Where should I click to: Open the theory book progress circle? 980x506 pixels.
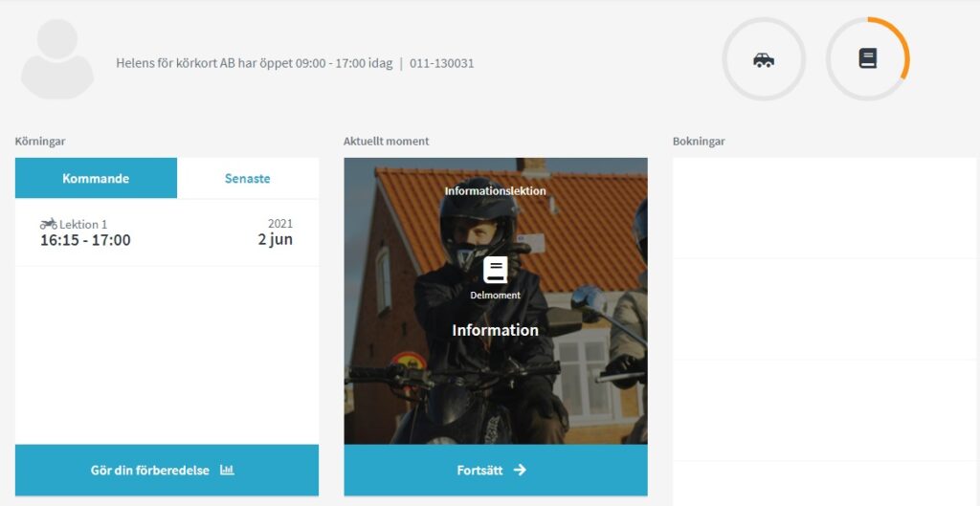coord(867,59)
